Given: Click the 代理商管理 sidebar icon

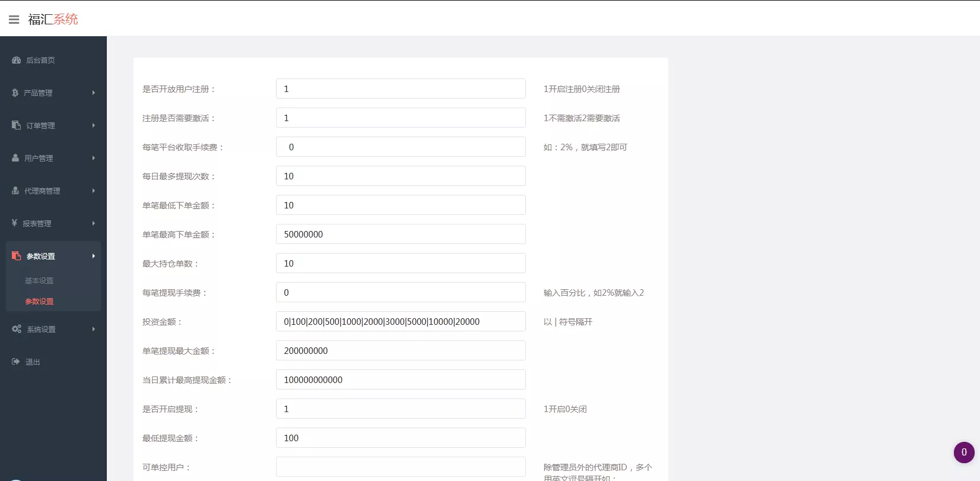Looking at the screenshot, I should [16, 191].
